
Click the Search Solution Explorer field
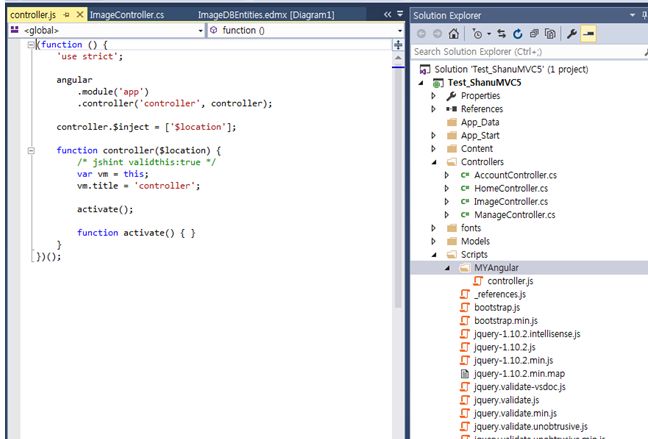(528, 52)
